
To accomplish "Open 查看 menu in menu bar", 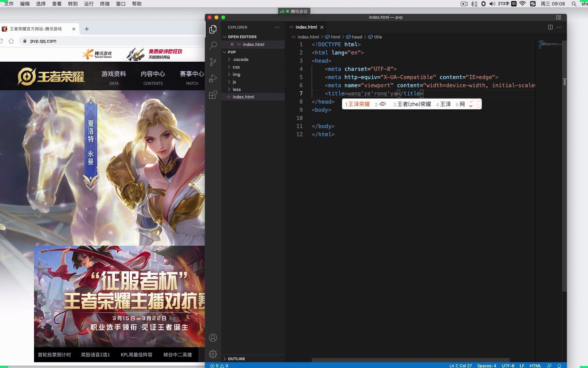I will [57, 4].
